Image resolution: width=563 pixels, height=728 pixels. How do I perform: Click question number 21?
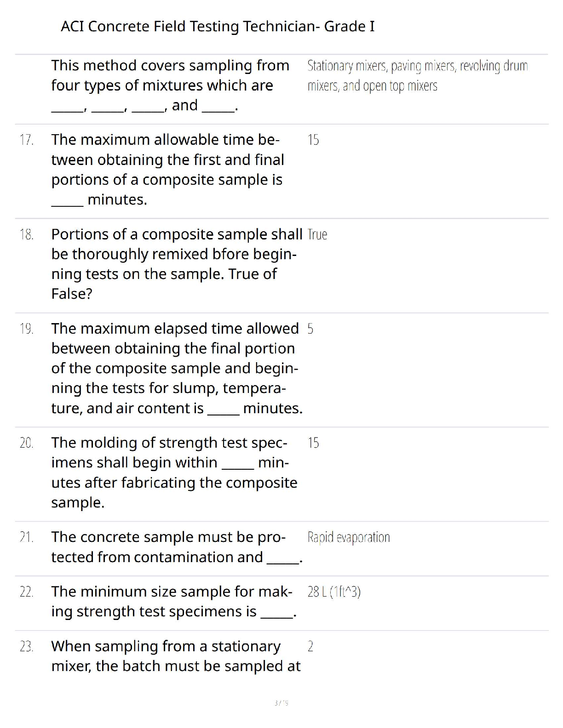(27, 537)
